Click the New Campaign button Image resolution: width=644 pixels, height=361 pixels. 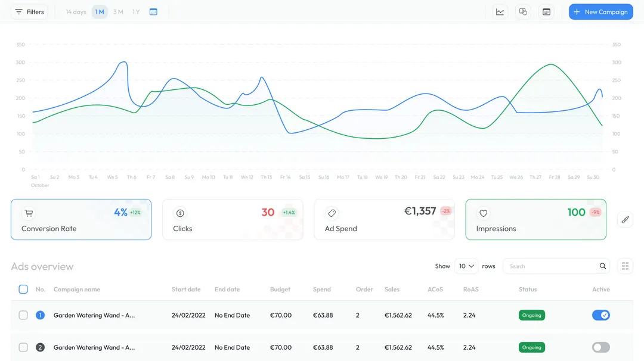[600, 11]
